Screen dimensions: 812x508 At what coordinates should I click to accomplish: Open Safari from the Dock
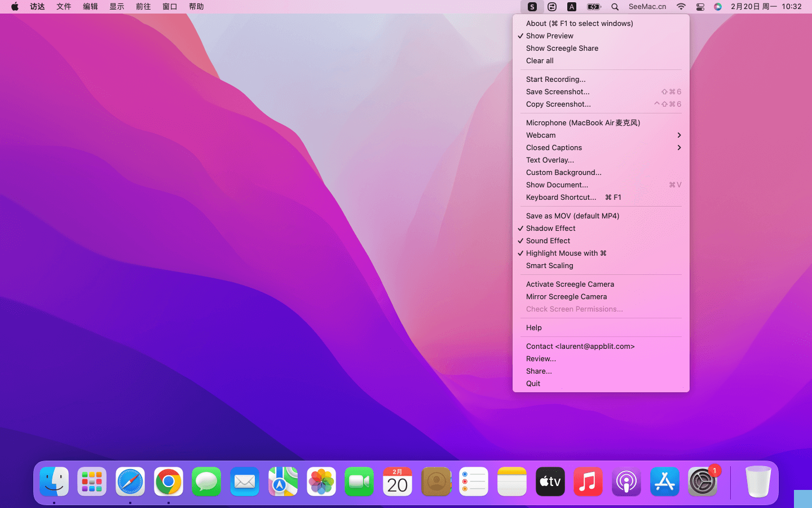(x=130, y=482)
